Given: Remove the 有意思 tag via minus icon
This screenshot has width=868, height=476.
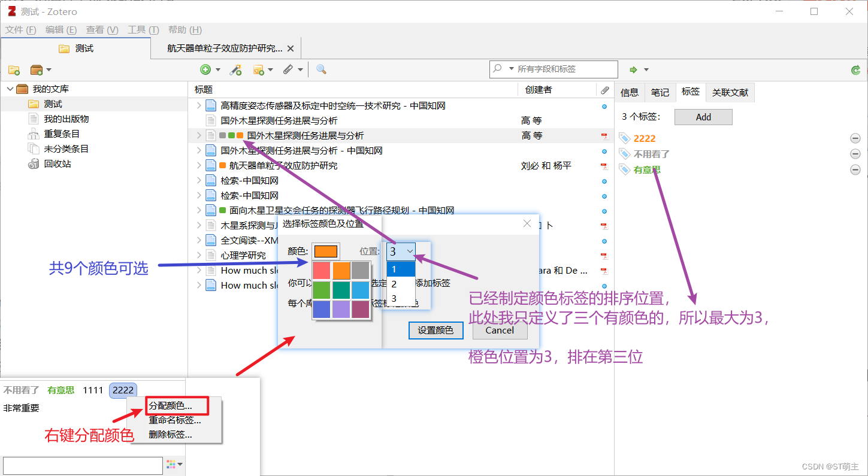Looking at the screenshot, I should 855,169.
